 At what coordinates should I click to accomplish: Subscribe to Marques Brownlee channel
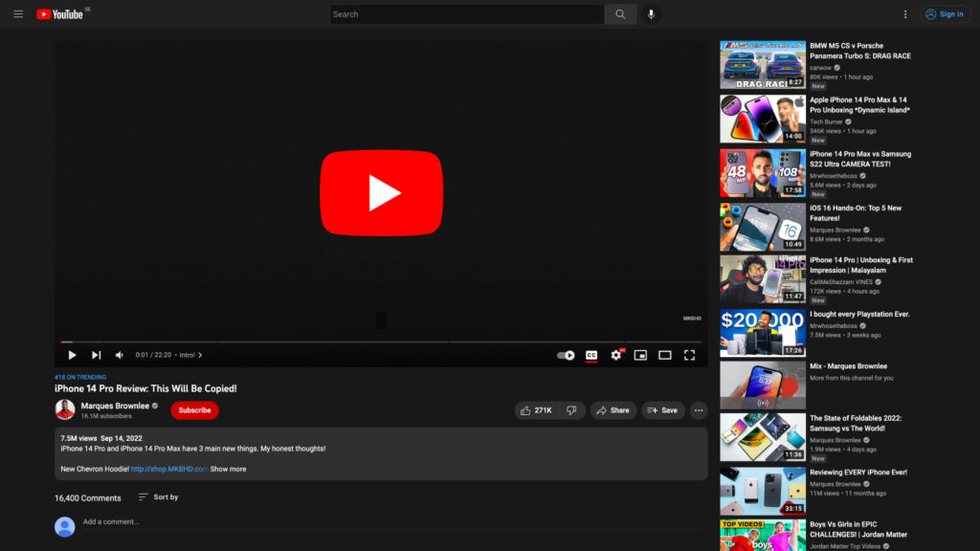click(194, 410)
